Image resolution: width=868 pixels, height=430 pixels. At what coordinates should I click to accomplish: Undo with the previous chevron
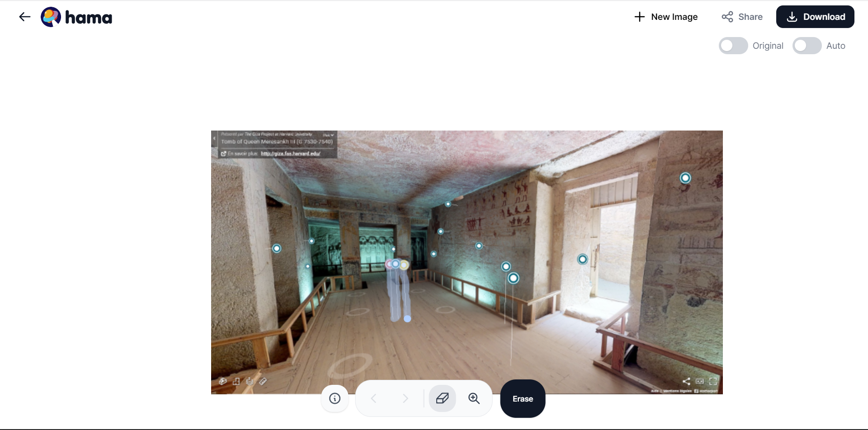373,398
